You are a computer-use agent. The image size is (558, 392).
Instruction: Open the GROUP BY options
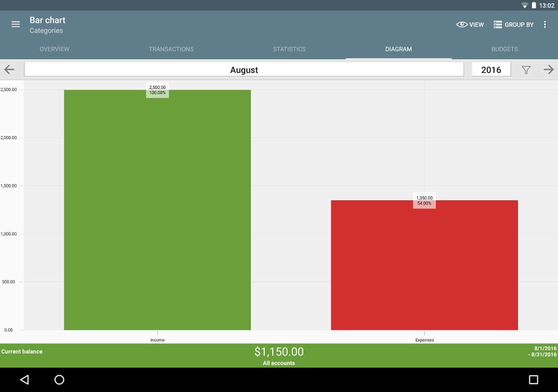(x=514, y=24)
